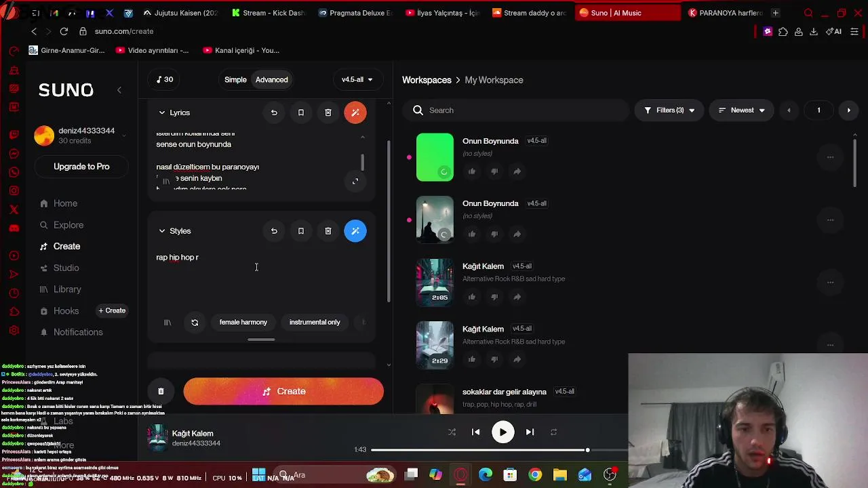The width and height of the screenshot is (868, 488).
Task: Like the Kağıt Kalem song lasting 2:05
Action: pos(472,297)
